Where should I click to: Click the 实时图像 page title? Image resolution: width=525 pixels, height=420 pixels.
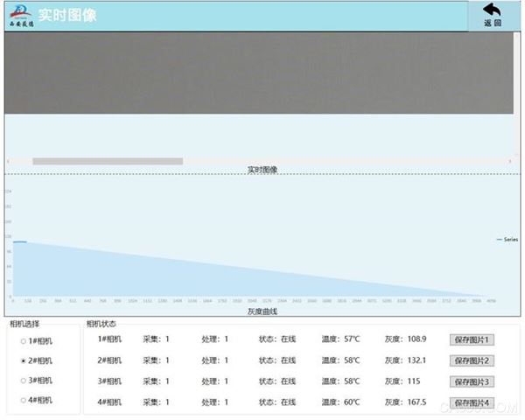tap(67, 16)
